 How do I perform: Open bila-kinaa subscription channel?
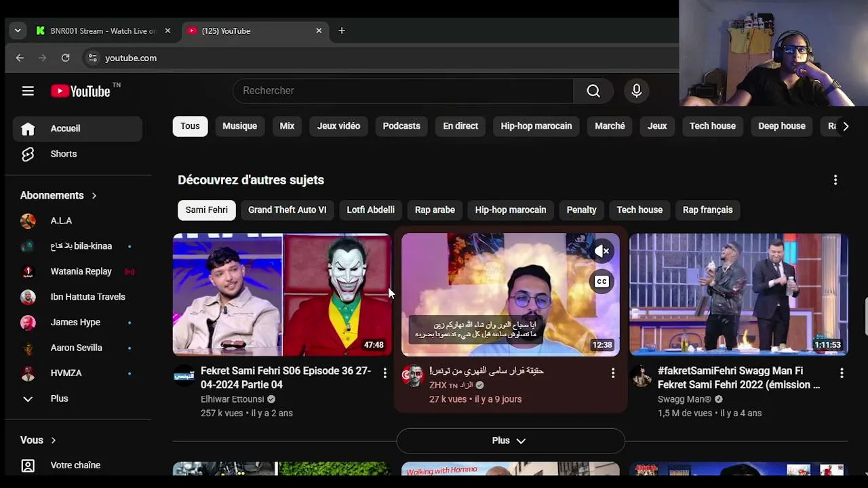pyautogui.click(x=77, y=246)
